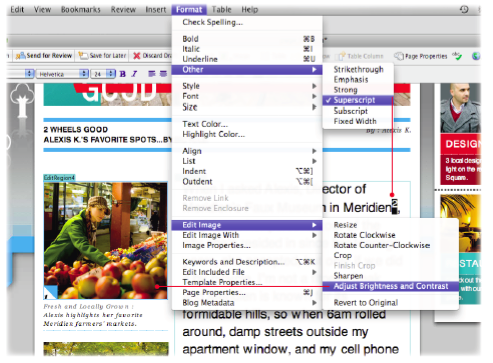Expand the Blog Metadata submenu
This screenshot has height=363, width=493.
tap(247, 303)
